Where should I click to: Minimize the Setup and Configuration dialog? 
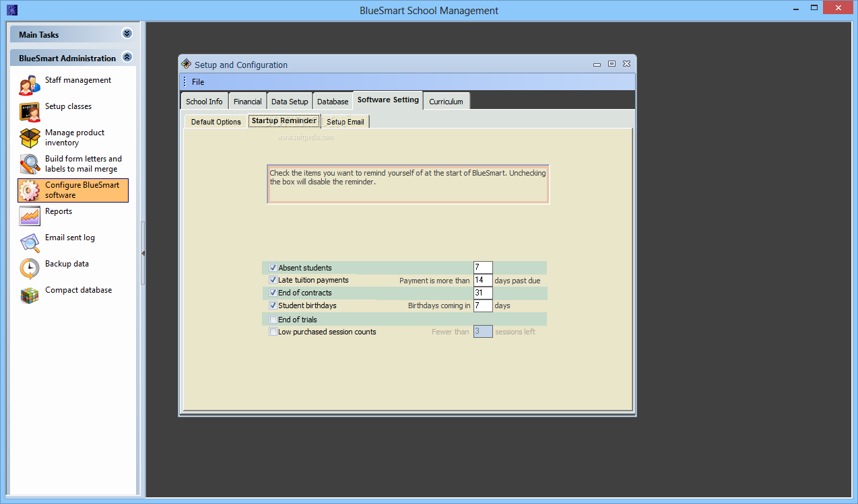pyautogui.click(x=597, y=65)
